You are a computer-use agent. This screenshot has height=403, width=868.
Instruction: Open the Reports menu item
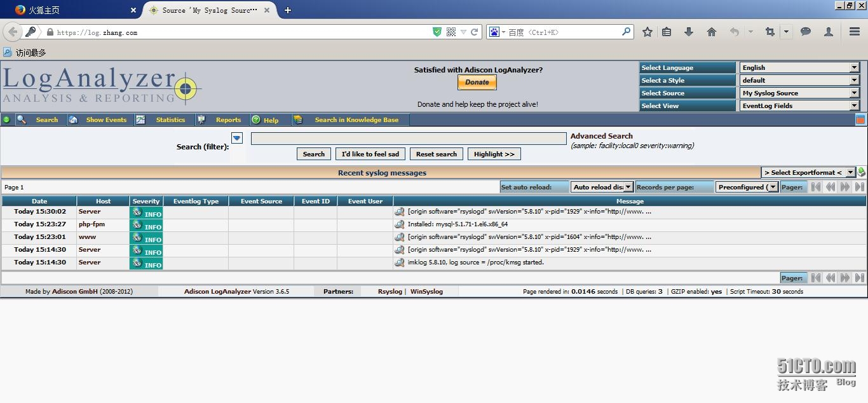pyautogui.click(x=228, y=120)
